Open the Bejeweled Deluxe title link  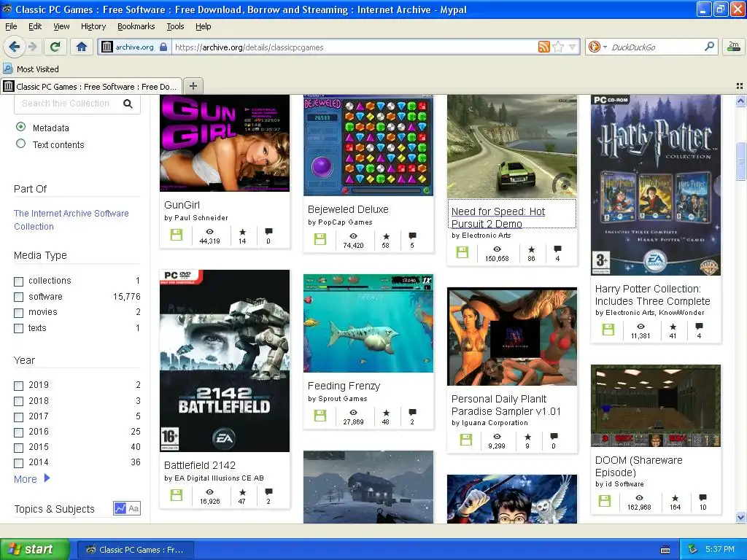tap(348, 209)
